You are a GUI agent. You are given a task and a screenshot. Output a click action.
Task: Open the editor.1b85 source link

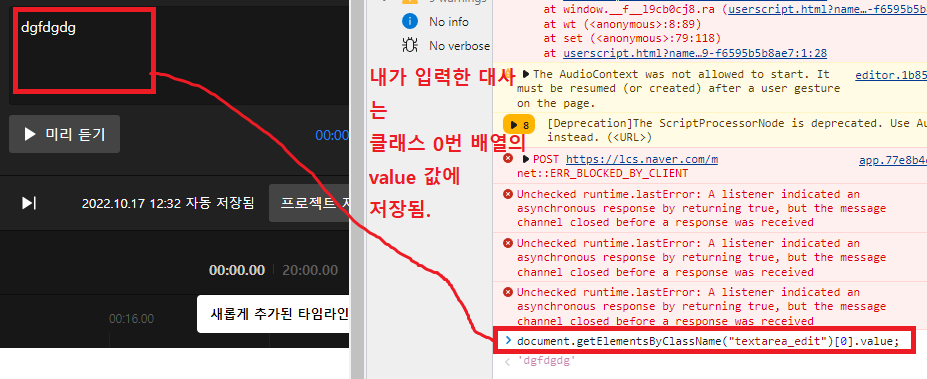click(x=891, y=75)
